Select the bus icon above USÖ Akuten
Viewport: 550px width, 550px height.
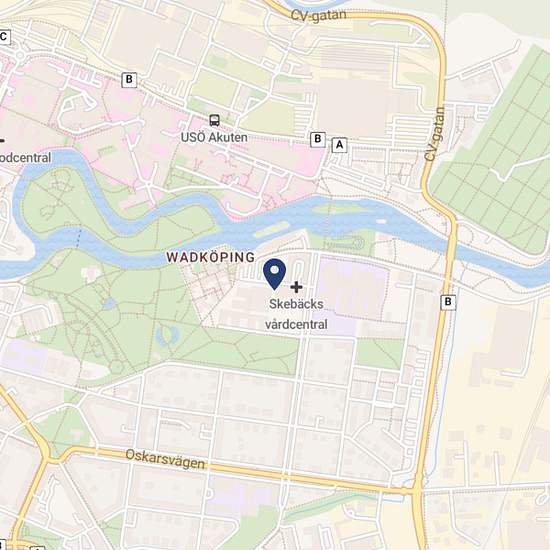point(214,120)
